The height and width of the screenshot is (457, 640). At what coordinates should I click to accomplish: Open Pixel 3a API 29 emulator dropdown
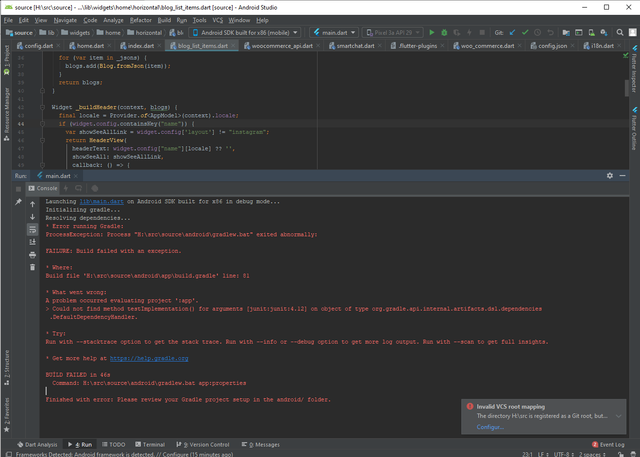coord(393,33)
